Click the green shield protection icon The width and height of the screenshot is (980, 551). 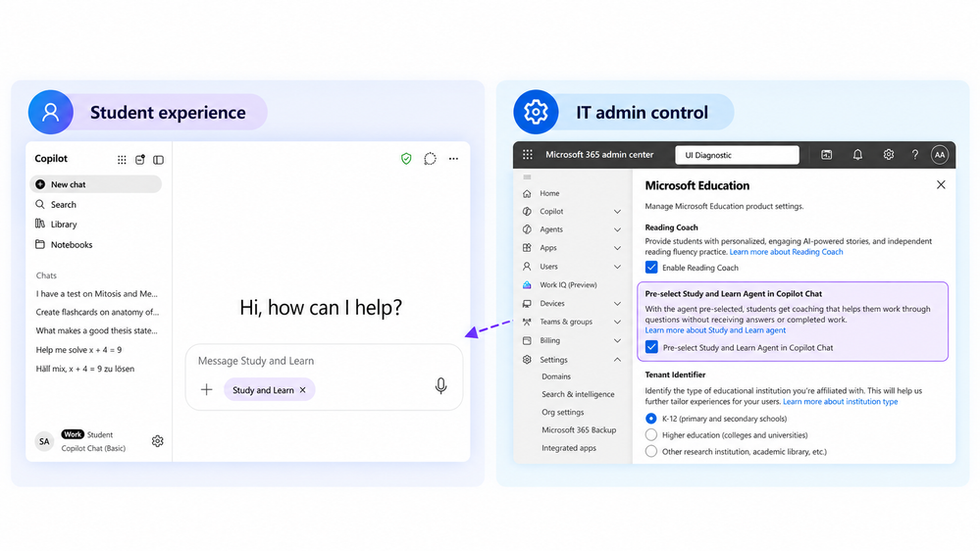click(406, 159)
